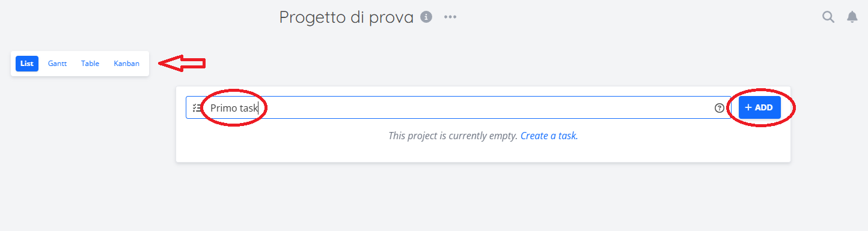Select the List view tab

point(27,64)
